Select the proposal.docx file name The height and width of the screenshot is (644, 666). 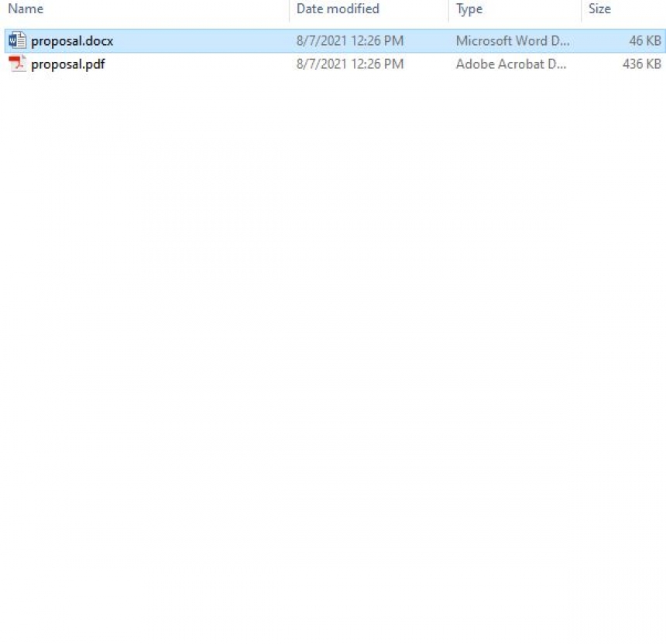(x=72, y=41)
